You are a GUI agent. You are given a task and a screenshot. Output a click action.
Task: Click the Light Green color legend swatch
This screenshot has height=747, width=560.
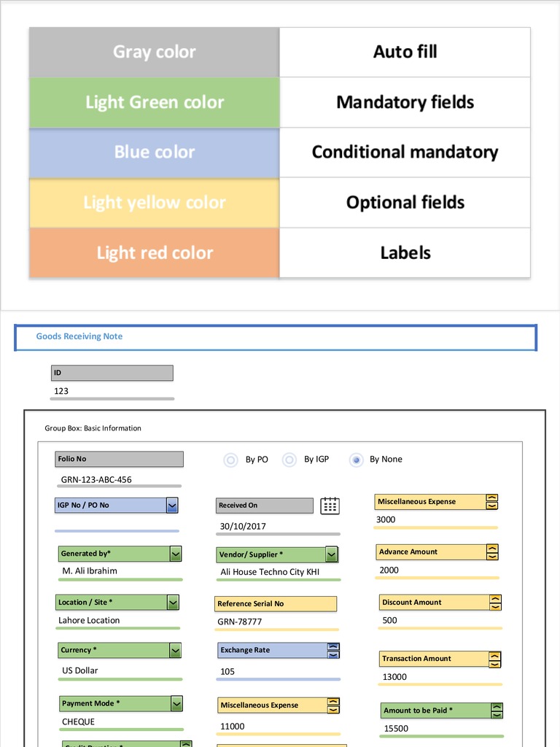click(x=155, y=102)
